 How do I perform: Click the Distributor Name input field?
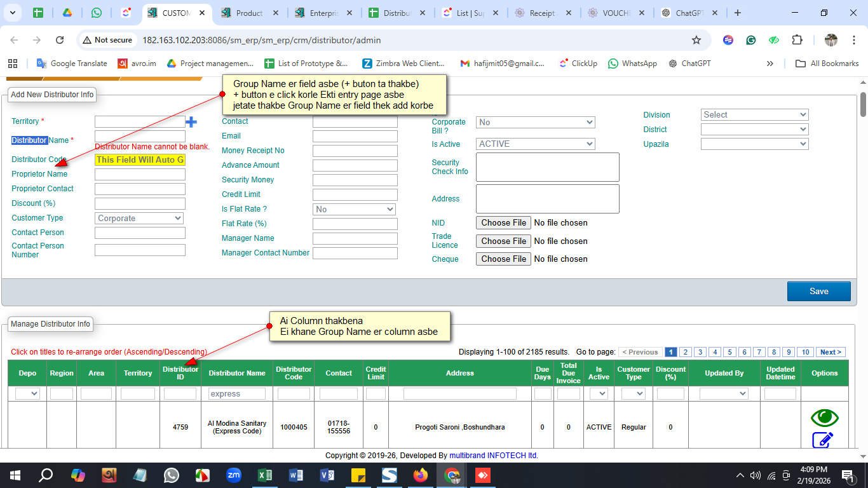pos(140,136)
